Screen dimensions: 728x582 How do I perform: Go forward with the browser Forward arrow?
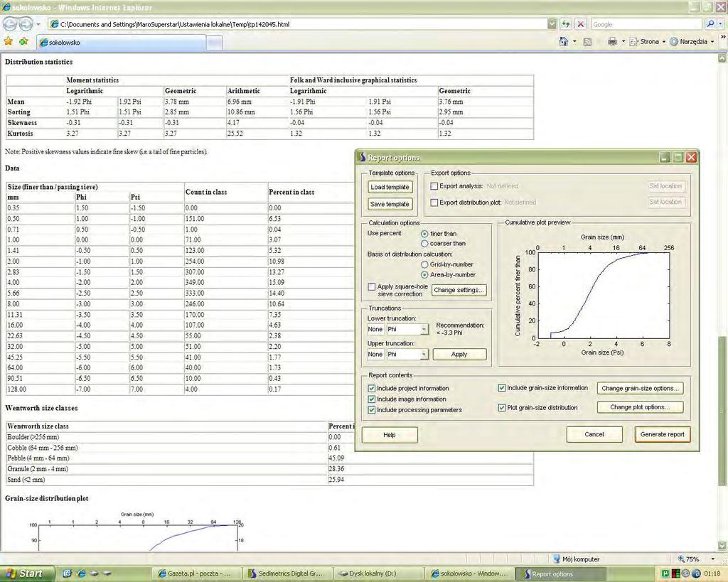click(x=26, y=23)
